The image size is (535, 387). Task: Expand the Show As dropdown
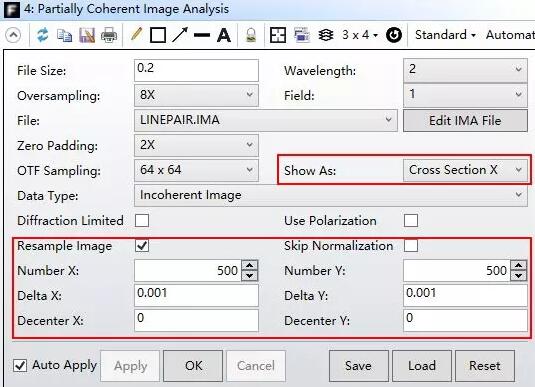tap(465, 170)
